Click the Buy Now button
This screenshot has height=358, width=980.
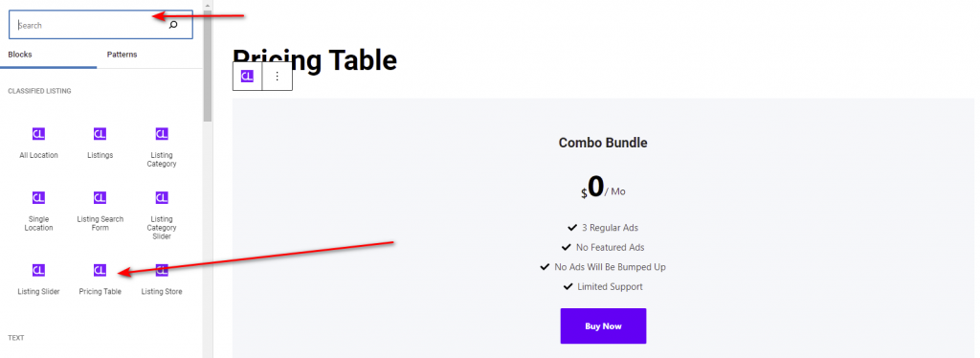[x=603, y=326]
